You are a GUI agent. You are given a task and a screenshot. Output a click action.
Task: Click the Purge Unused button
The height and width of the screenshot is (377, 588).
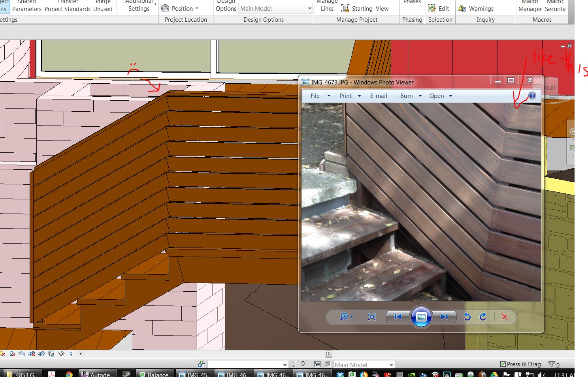103,6
